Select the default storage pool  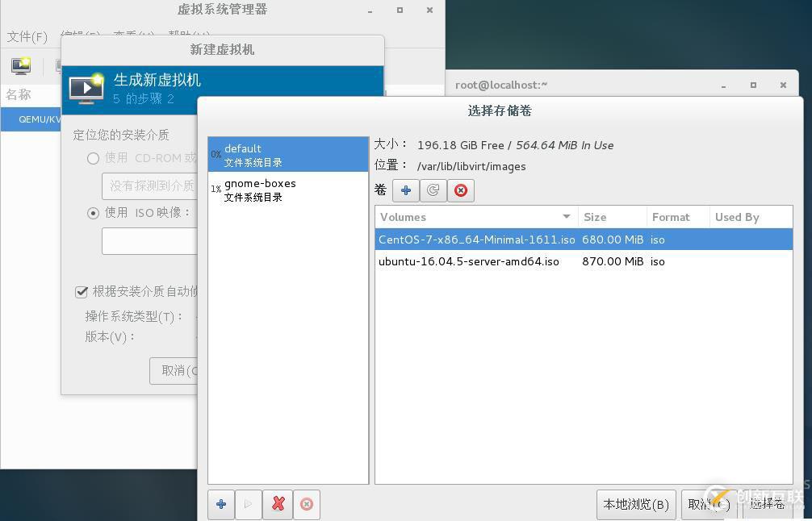click(288, 154)
